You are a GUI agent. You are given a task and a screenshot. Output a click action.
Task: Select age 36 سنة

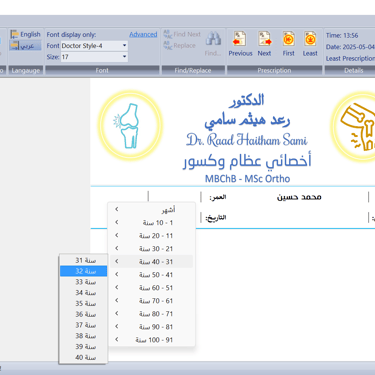83,314
